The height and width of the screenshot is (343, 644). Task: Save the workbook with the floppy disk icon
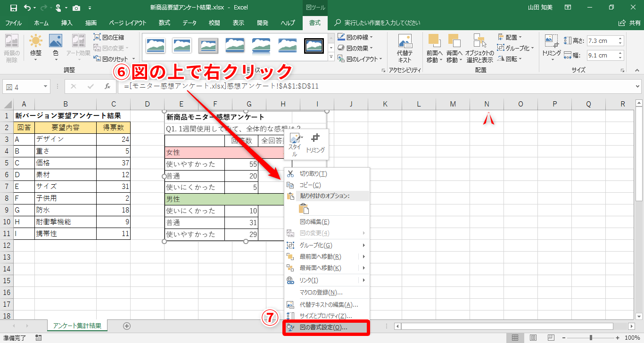pyautogui.click(x=13, y=8)
